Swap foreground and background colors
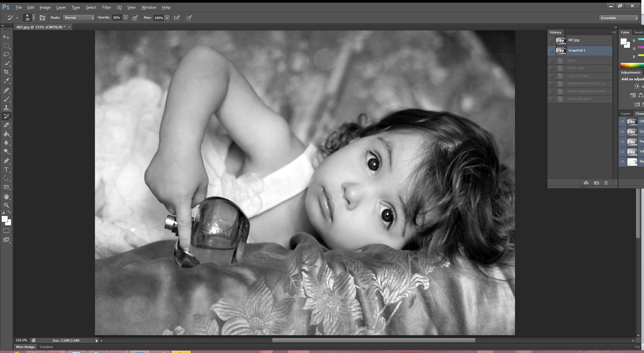644x353 pixels. [9, 212]
